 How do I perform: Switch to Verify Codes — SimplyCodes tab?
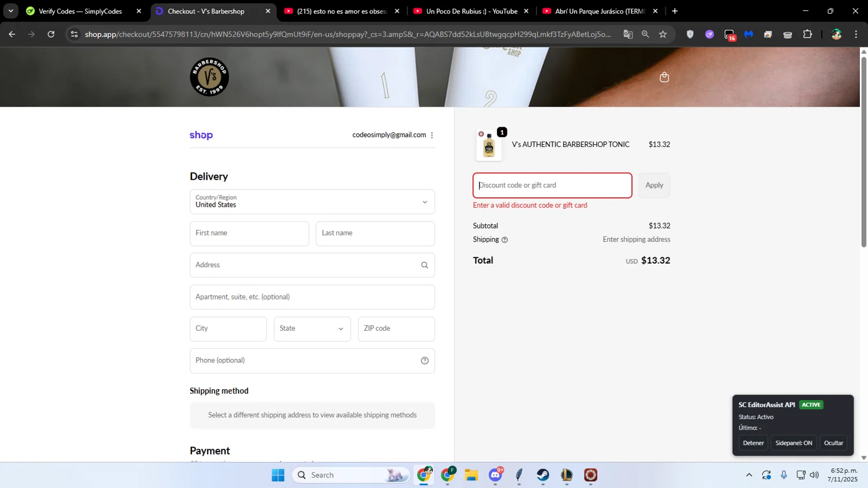click(81, 11)
